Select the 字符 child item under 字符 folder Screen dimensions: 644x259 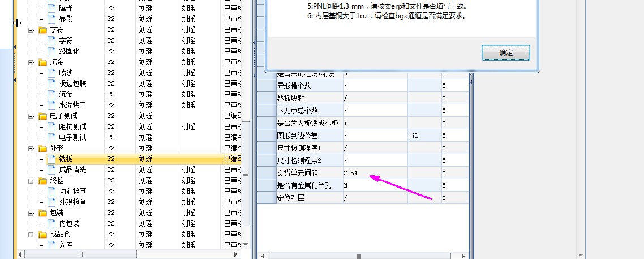point(66,40)
